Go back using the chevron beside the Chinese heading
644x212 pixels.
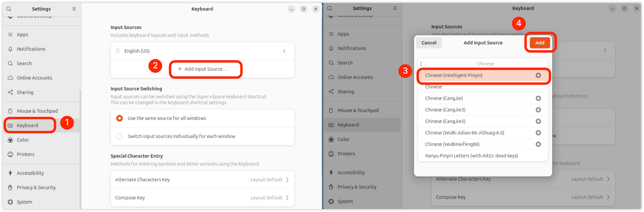pyautogui.click(x=421, y=64)
